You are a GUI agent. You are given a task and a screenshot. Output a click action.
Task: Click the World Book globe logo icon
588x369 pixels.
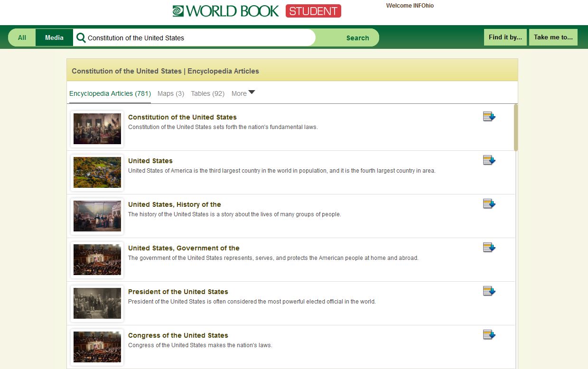[178, 11]
